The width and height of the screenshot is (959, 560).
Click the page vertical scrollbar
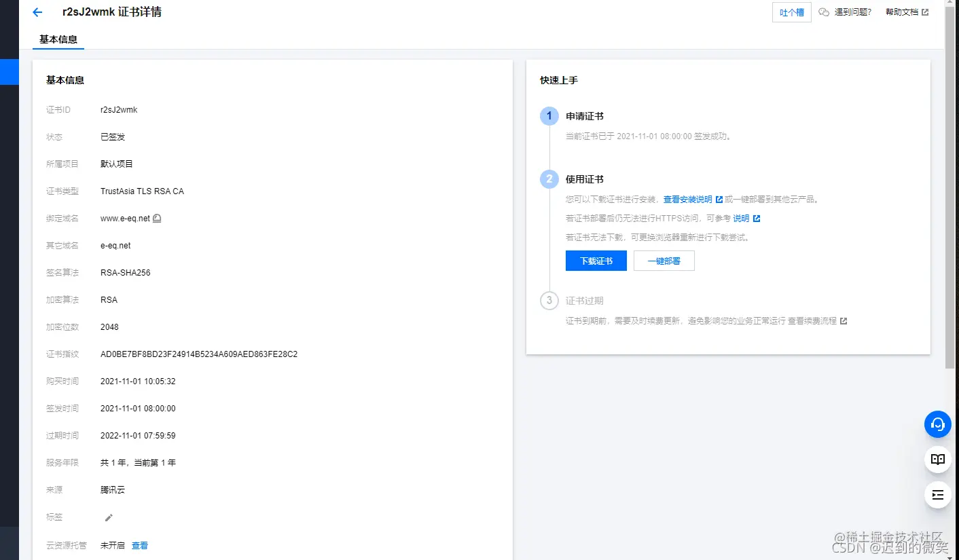pyautogui.click(x=949, y=187)
